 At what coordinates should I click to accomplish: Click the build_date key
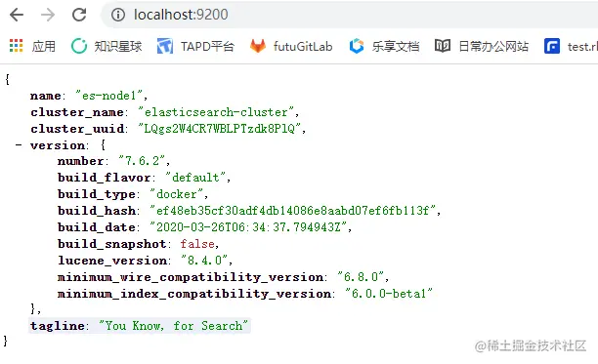97,227
